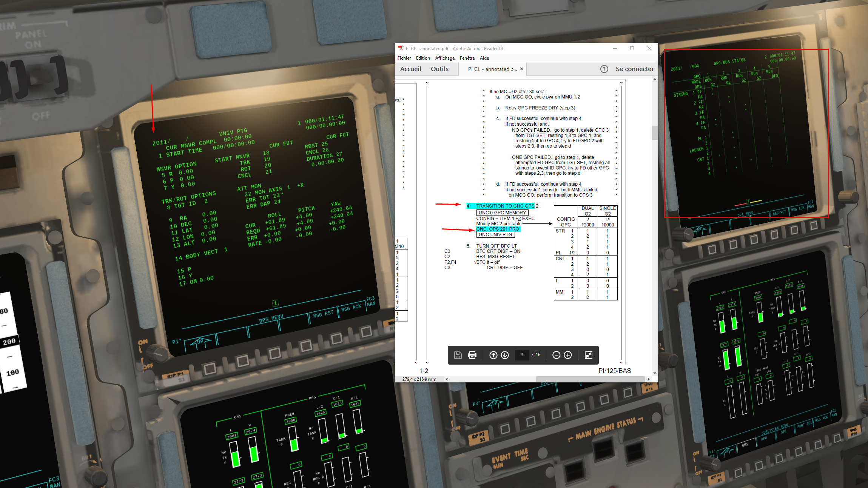Click the highlighted 'GNC, OPS 201 PRO' line
The width and height of the screenshot is (868, 488).
pos(498,229)
